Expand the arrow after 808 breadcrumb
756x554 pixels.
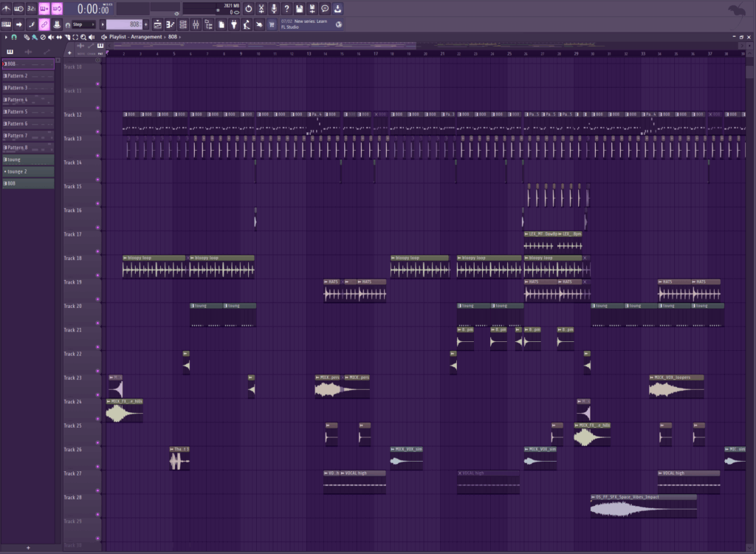pos(180,37)
